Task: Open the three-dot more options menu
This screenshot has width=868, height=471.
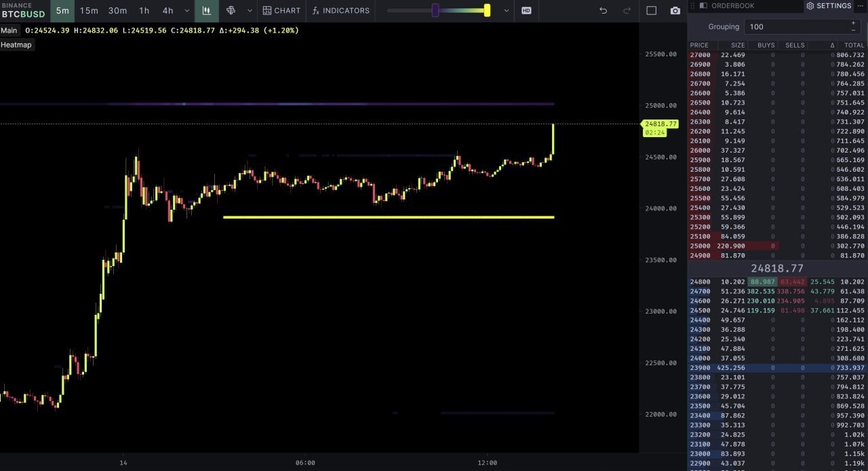Action: coord(860,5)
